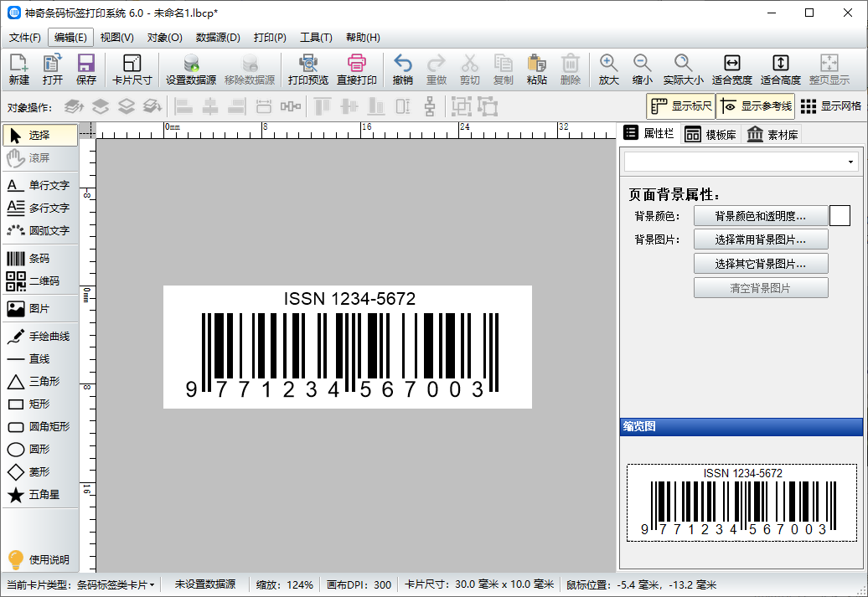Image resolution: width=868 pixels, height=597 pixels.
Task: Toggle 显示参考线 guide lines
Action: [756, 106]
